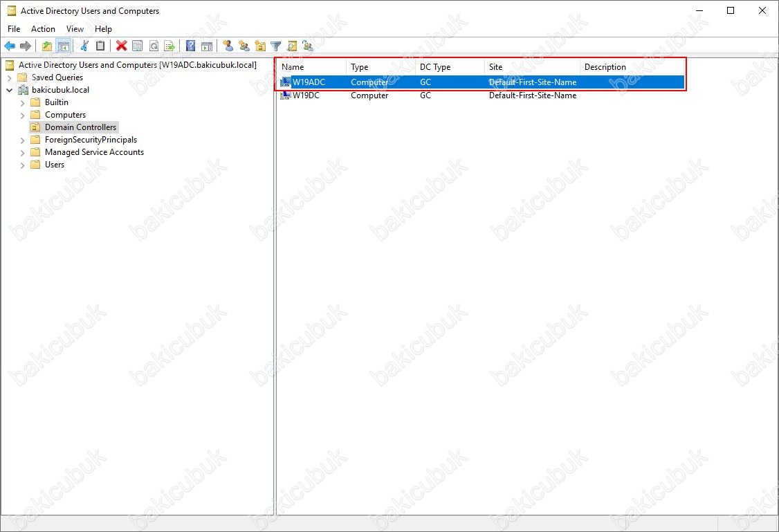779x532 pixels.
Task: Click the Paste clipboard toolbar icon
Action: point(100,46)
